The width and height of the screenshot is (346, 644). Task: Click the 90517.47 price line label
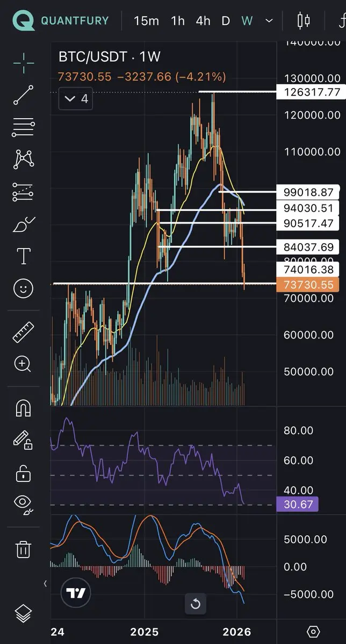[x=308, y=223]
